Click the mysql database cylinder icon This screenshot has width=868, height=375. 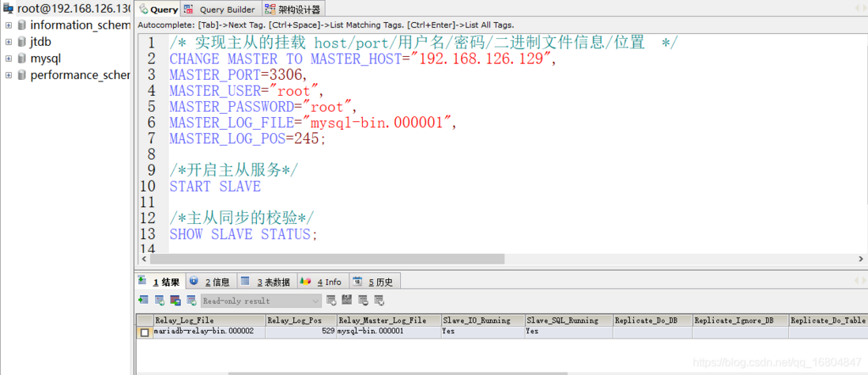click(x=21, y=59)
